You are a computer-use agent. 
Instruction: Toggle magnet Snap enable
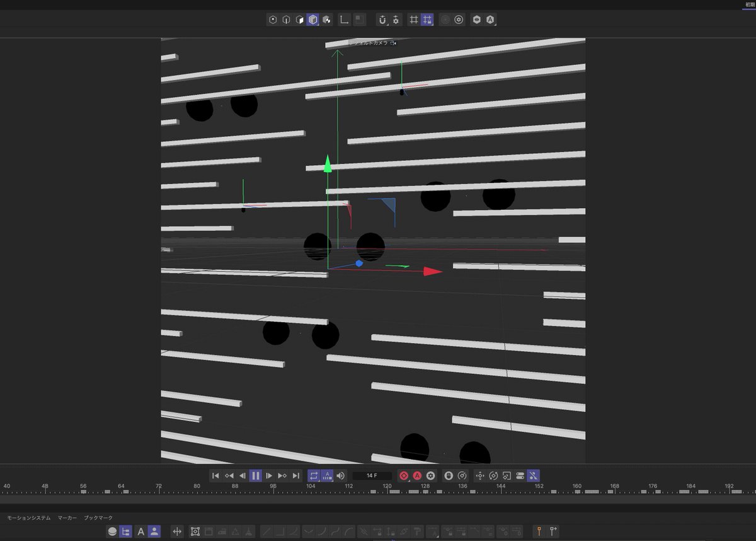tap(382, 20)
